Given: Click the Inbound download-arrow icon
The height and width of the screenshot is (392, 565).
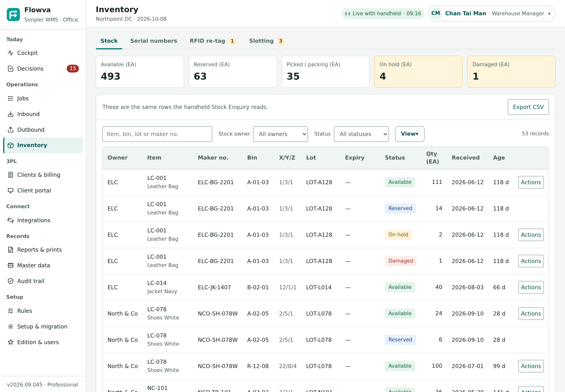Looking at the screenshot, I should 11,114.
